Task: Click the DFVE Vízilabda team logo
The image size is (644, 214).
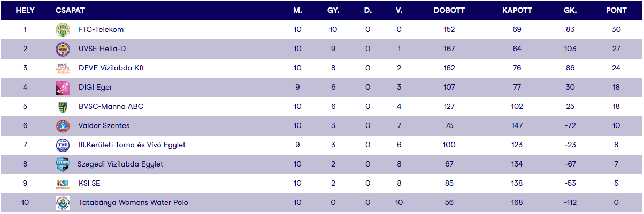Action: (x=63, y=68)
